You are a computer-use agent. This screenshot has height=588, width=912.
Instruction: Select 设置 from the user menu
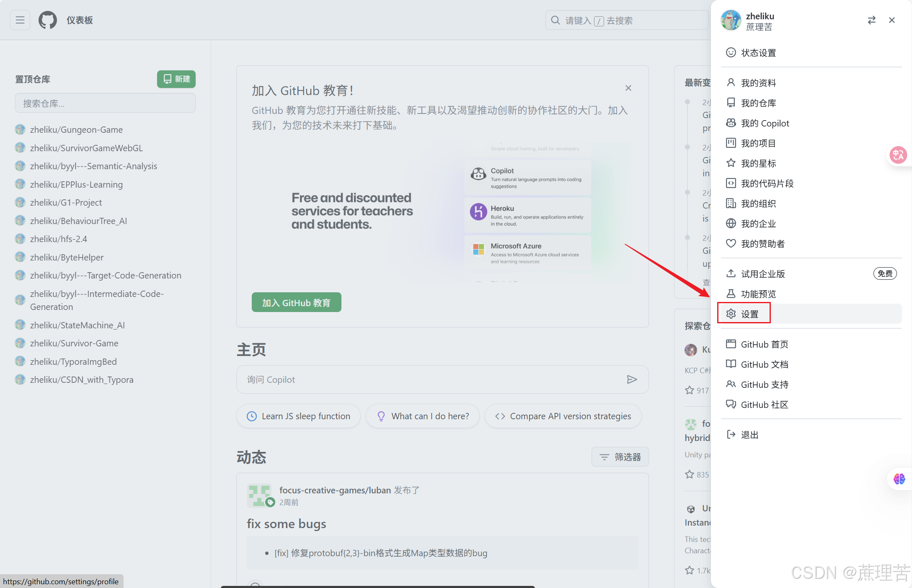tap(749, 314)
